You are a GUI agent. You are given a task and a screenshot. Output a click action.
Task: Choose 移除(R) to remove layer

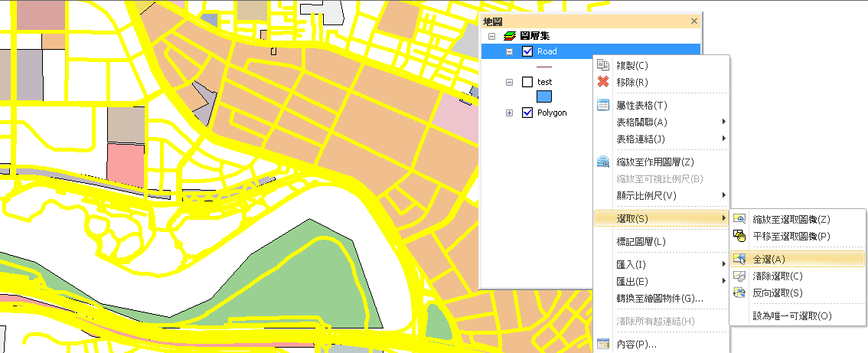(661, 82)
